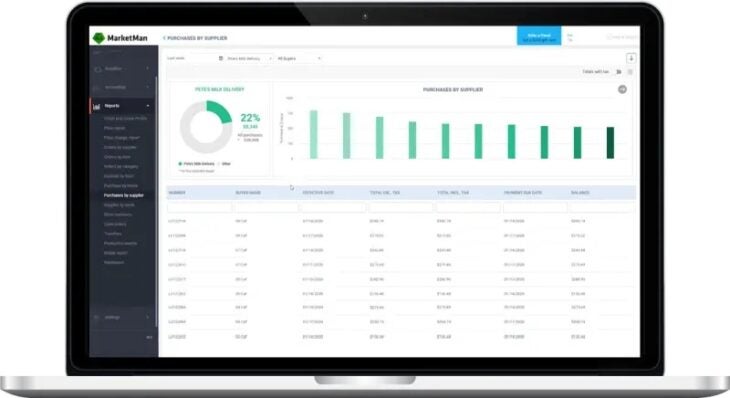The image size is (730, 398).
Task: Click the back chevron beside Purchases by Supplier
Action: (164, 38)
